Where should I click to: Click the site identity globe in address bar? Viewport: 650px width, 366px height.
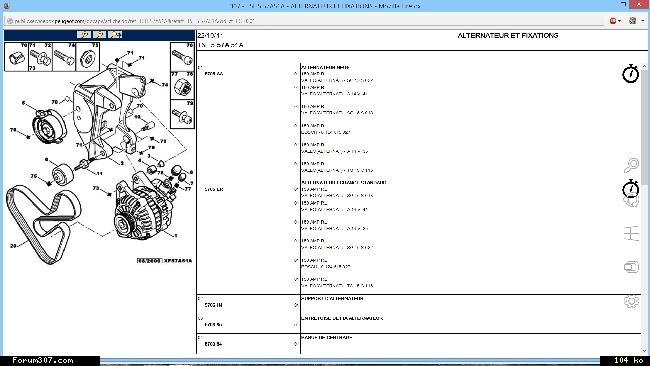click(x=10, y=21)
